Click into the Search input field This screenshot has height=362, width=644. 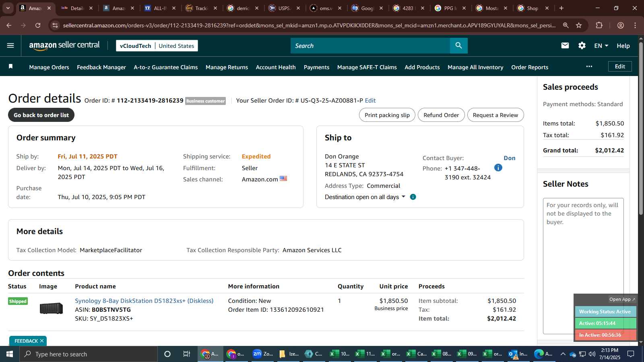[370, 45]
